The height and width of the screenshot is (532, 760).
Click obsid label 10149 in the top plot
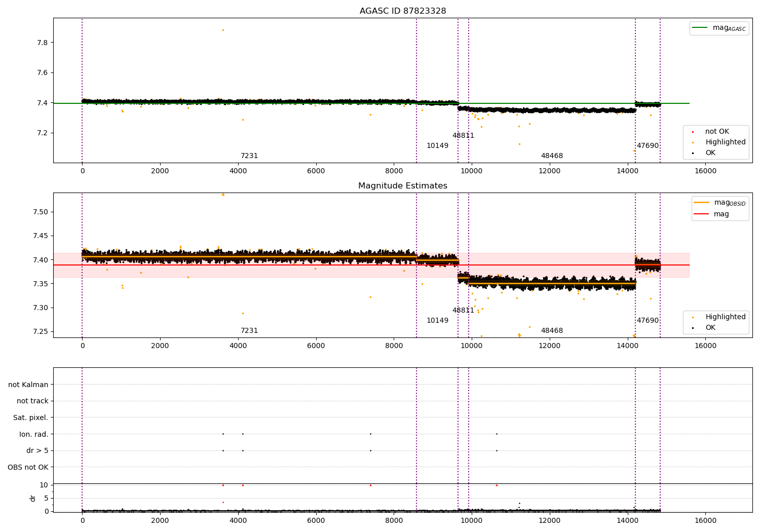[x=437, y=145]
